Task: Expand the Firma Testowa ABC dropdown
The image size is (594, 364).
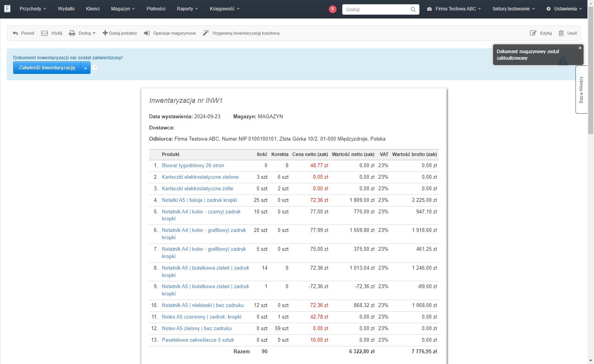Action: pos(454,9)
